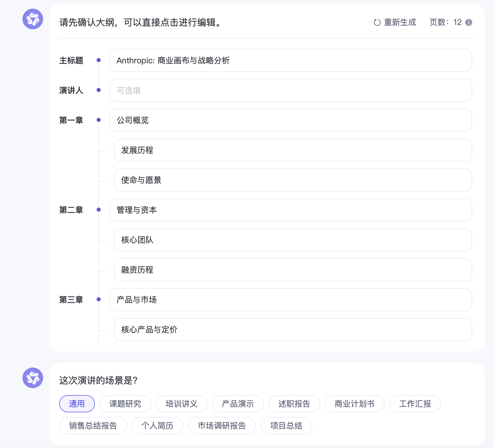Select the 销售总结报告 scenario chip
The height and width of the screenshot is (448, 494).
[x=93, y=426]
